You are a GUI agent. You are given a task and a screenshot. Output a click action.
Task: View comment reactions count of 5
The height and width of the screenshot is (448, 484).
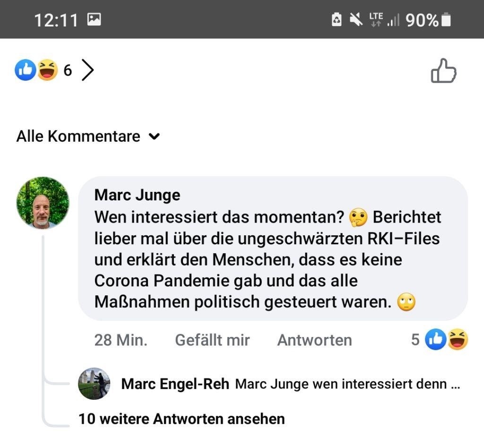pos(415,339)
